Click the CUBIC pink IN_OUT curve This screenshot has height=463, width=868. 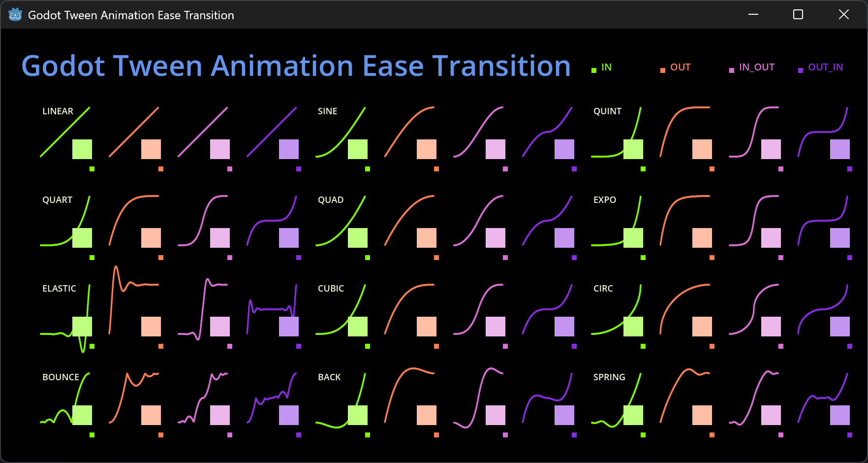[478, 309]
